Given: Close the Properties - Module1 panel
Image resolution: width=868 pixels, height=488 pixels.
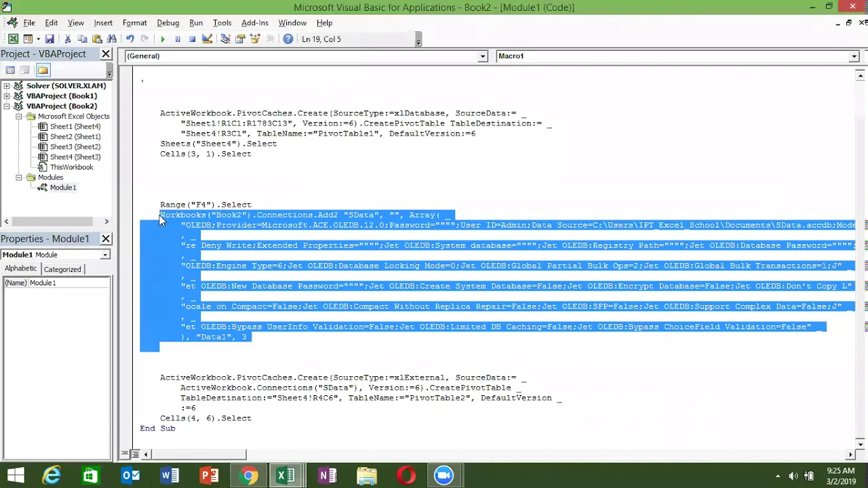Looking at the screenshot, I should (106, 239).
